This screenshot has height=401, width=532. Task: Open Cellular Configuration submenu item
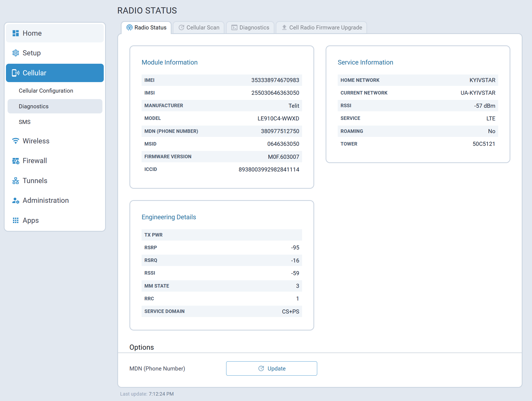point(46,91)
